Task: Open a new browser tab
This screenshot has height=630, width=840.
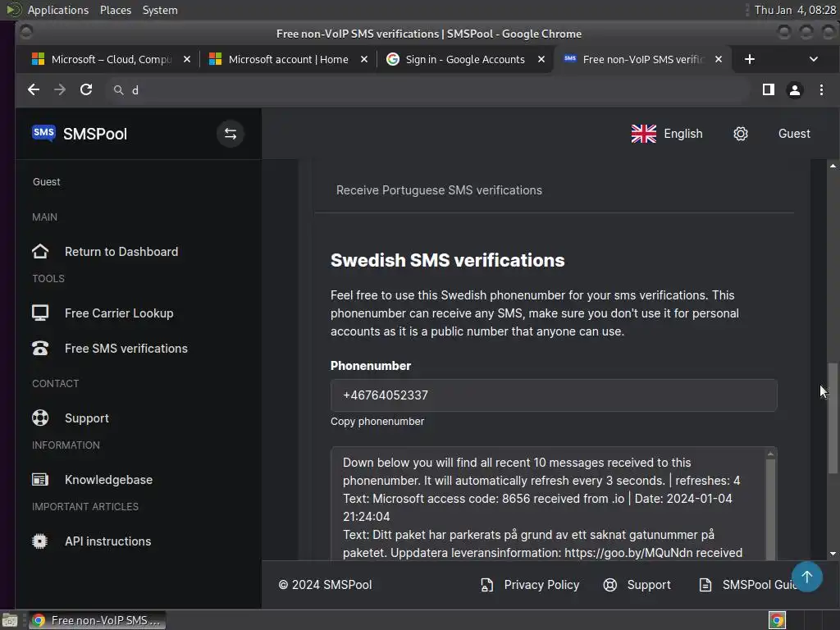Action: pyautogui.click(x=749, y=59)
